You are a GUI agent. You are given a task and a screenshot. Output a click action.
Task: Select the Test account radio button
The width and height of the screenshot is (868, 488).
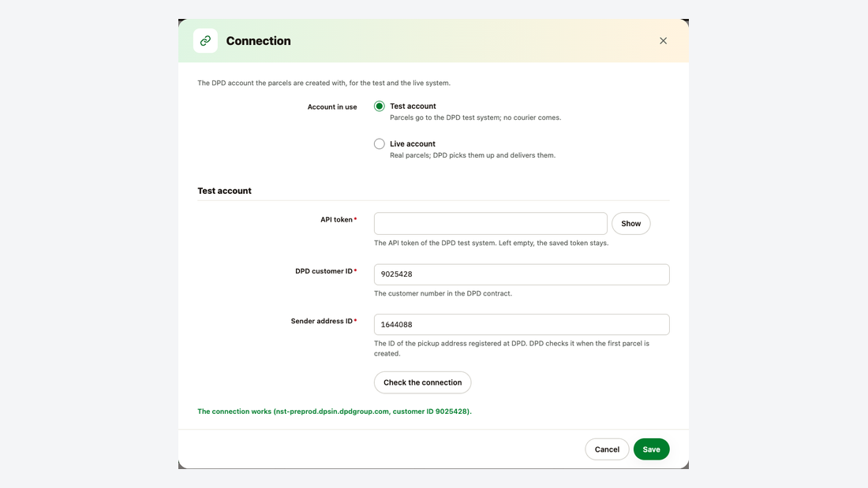coord(380,106)
